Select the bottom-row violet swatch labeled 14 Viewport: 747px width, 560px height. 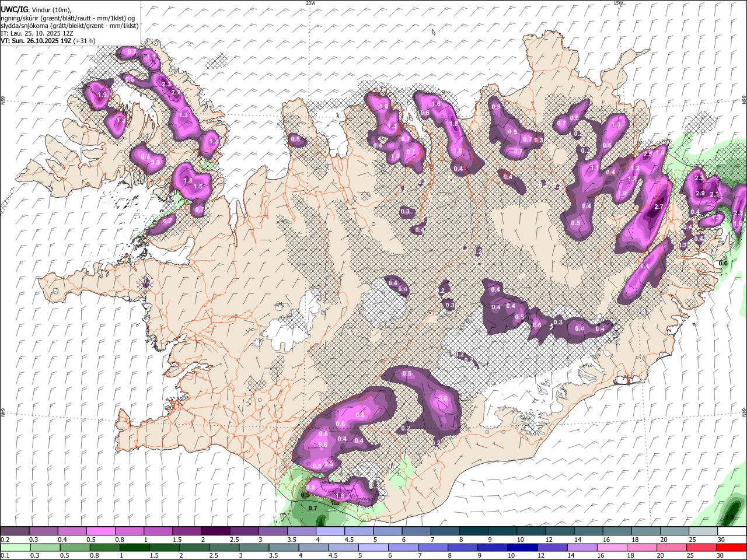coord(581,547)
